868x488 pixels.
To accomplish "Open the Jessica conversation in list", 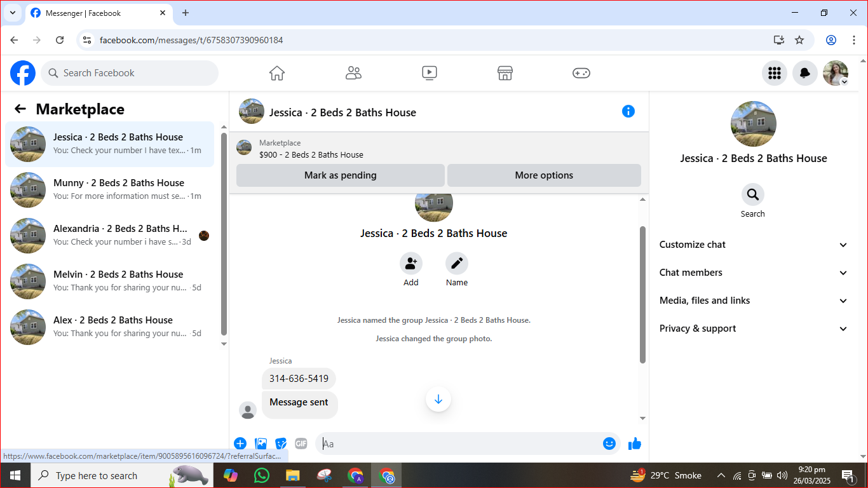I will click(109, 144).
